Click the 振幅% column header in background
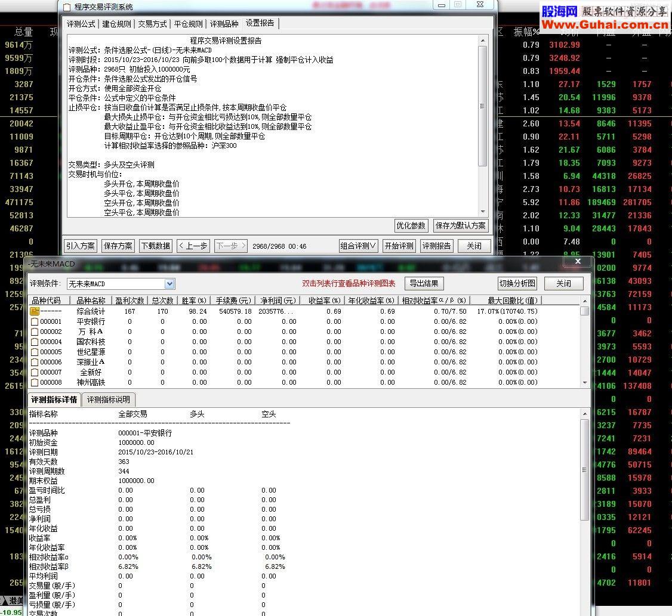The image size is (672, 616). 527,32
